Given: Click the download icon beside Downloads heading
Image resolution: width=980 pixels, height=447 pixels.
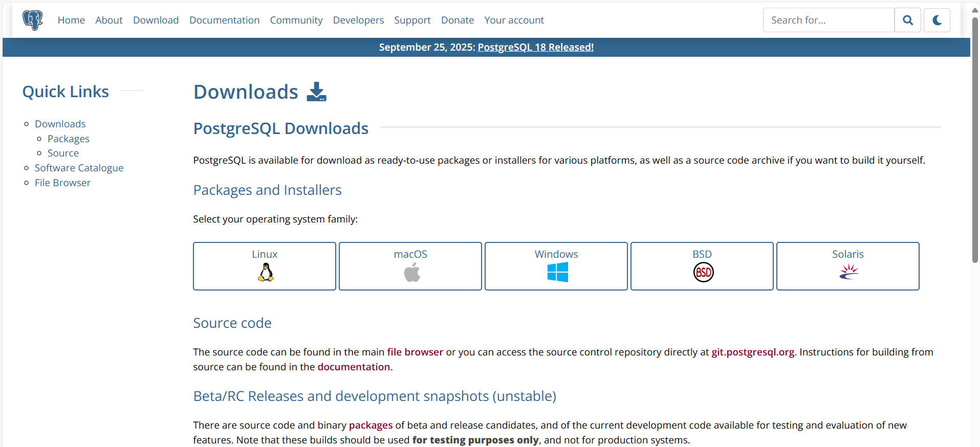Looking at the screenshot, I should [316, 92].
